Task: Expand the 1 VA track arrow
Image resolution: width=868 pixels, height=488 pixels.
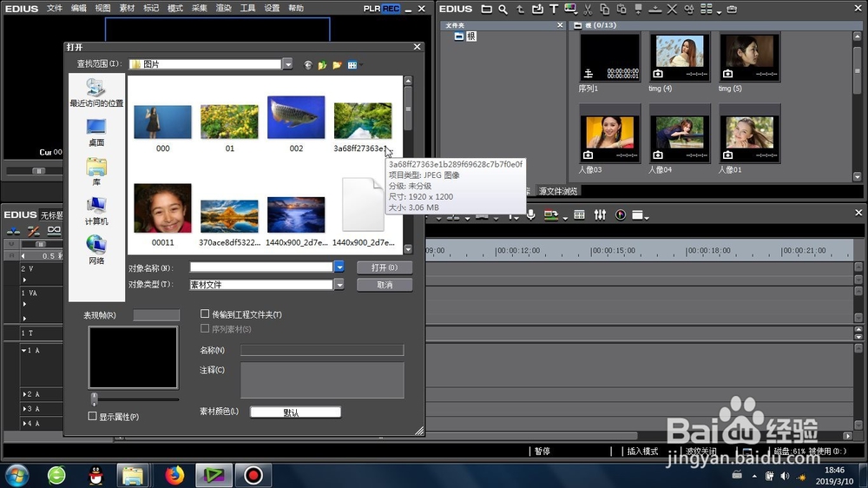Action: [24, 304]
